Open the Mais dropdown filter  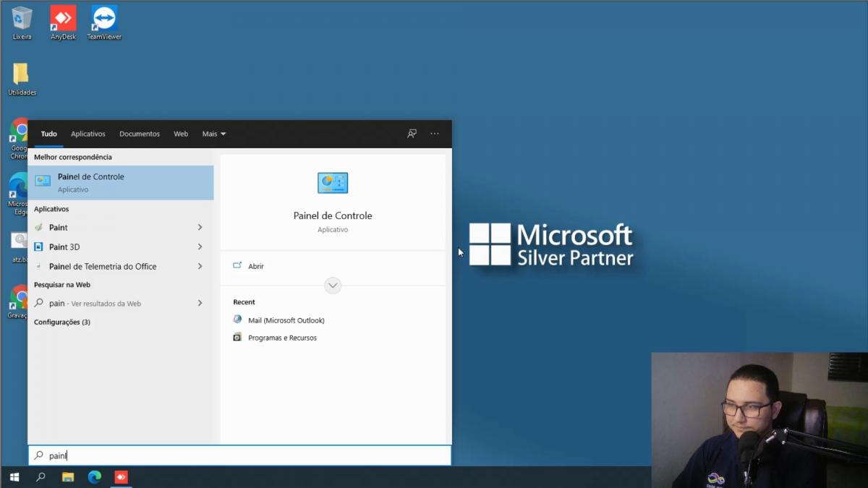(x=214, y=134)
